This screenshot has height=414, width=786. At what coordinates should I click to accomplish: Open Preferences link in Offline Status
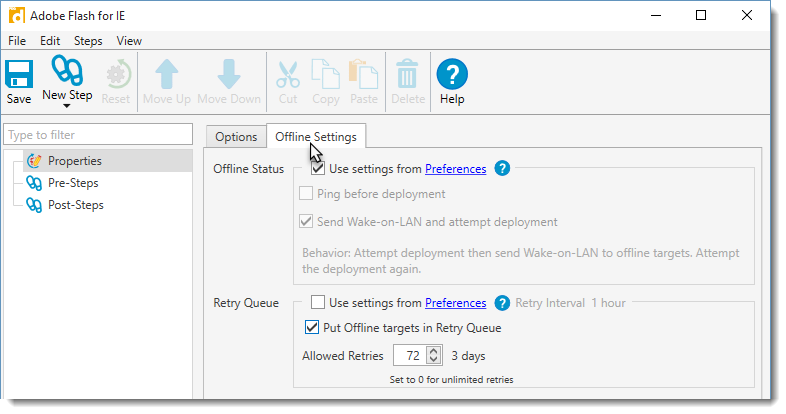[x=456, y=169]
